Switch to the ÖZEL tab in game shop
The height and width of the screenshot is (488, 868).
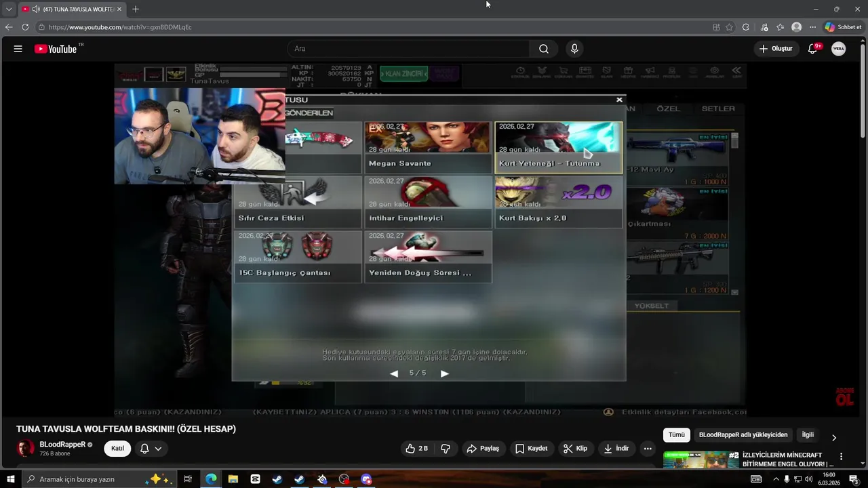(668, 108)
